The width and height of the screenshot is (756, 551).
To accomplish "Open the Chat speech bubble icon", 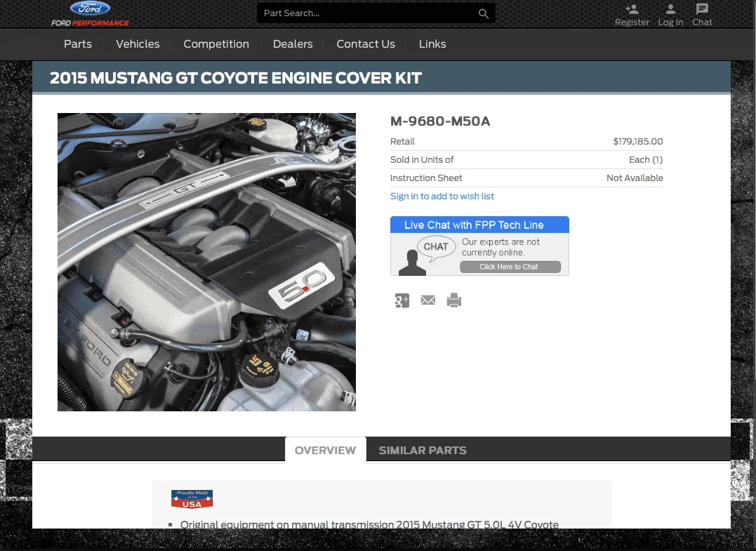I will pyautogui.click(x=702, y=8).
